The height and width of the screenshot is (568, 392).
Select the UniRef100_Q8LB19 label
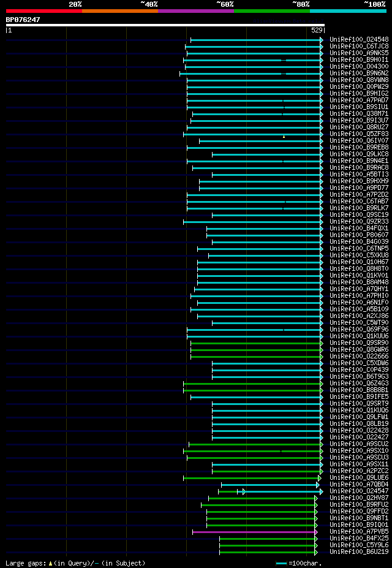click(x=359, y=424)
